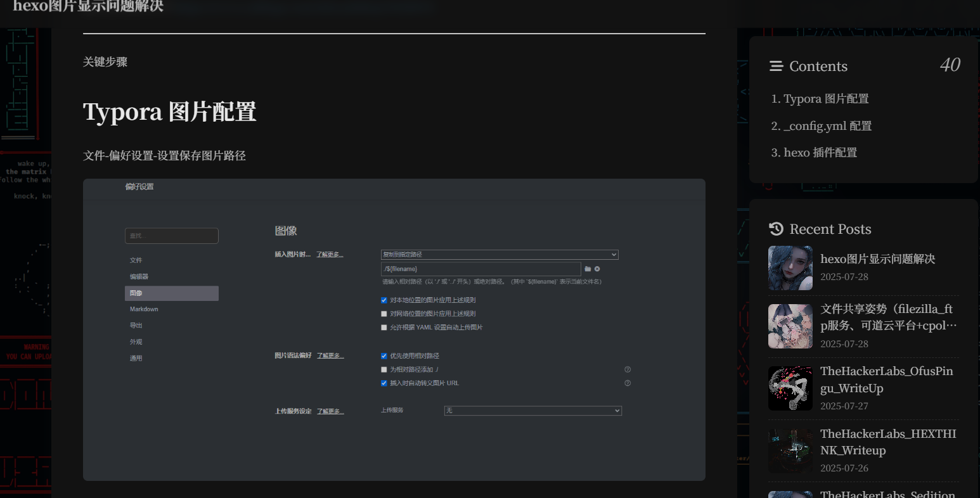Open recent post TheHackerLabs_OfusPingu_WriteUp
Viewport: 980px width, 498px height.
tap(886, 380)
